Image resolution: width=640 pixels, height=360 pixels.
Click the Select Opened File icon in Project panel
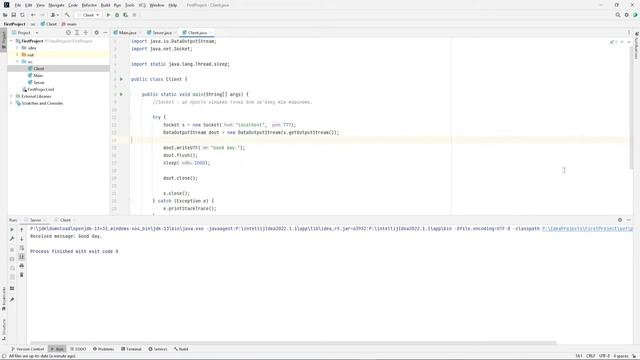[x=68, y=33]
